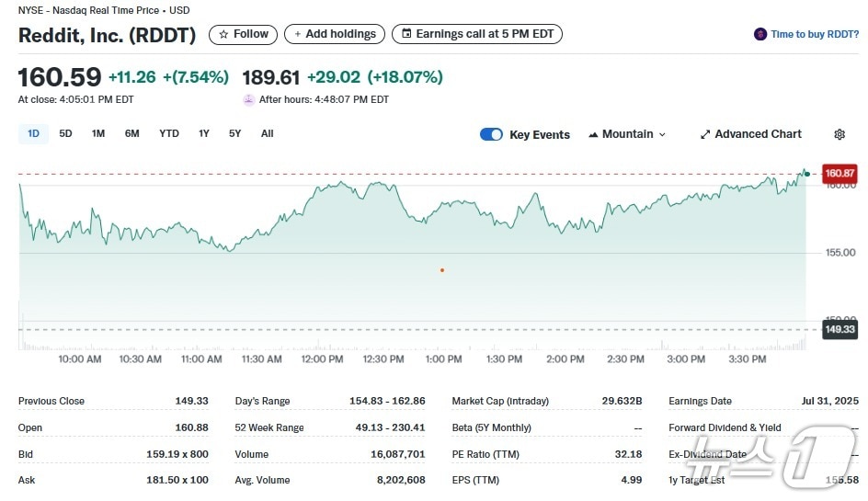868x501 pixels.
Task: Click the 149.33 previous close marker
Action: (x=839, y=329)
